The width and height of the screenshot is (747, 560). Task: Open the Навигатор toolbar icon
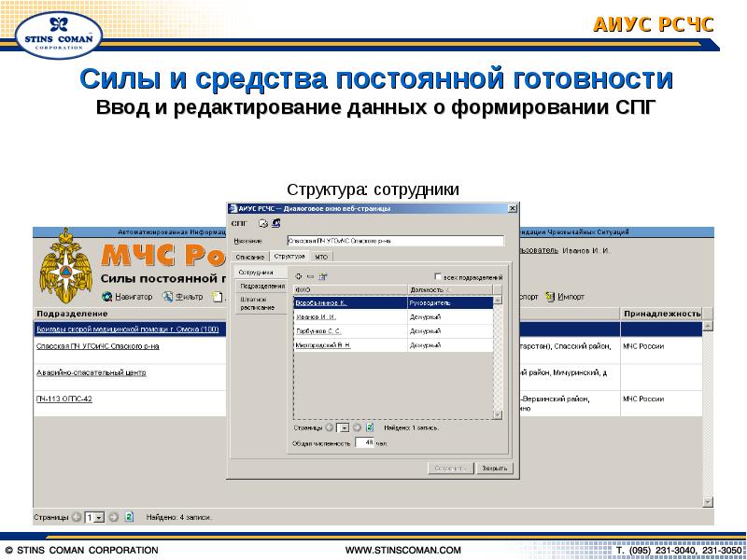click(107, 297)
